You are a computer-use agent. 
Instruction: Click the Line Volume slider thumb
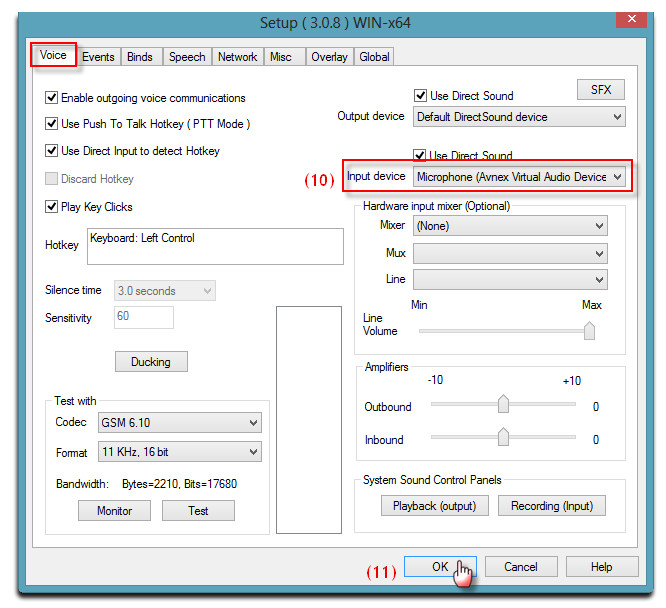tap(589, 331)
